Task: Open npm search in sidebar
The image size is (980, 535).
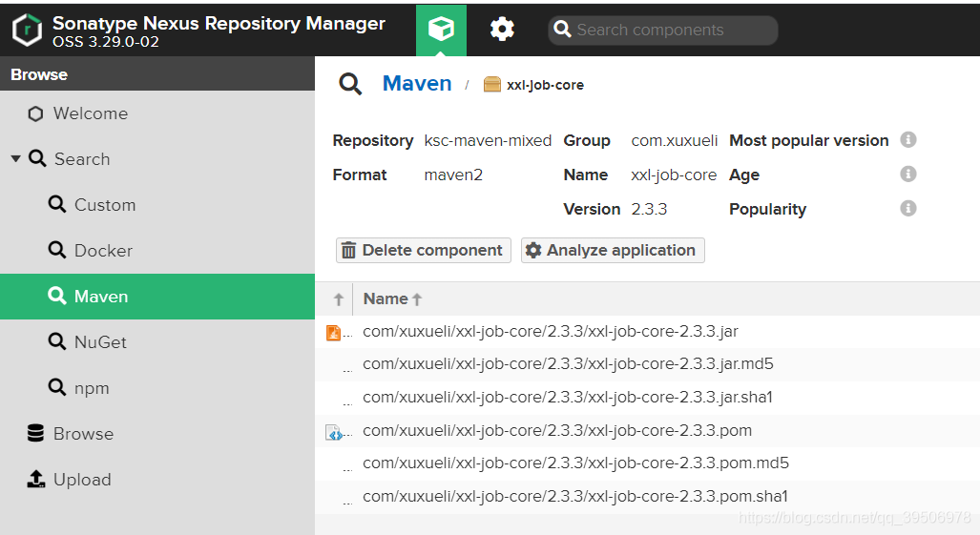Action: click(157, 388)
